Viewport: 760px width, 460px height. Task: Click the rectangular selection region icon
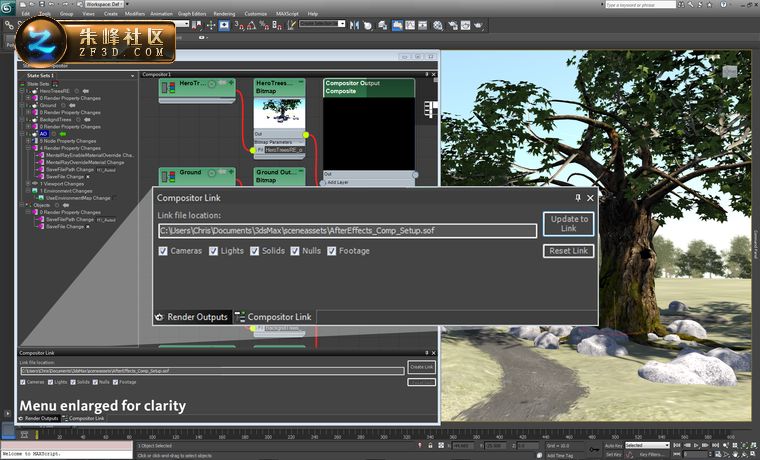(x=224, y=25)
